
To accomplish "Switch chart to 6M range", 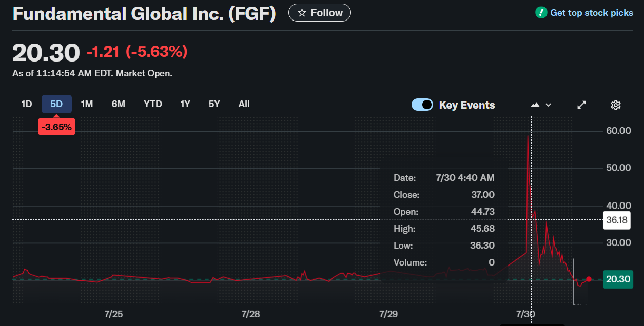I will pos(119,104).
